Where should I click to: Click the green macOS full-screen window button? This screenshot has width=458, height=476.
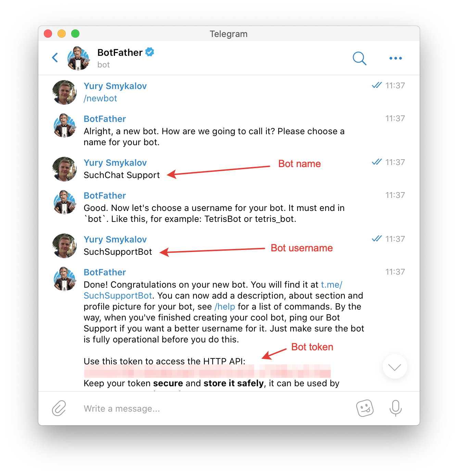(75, 34)
